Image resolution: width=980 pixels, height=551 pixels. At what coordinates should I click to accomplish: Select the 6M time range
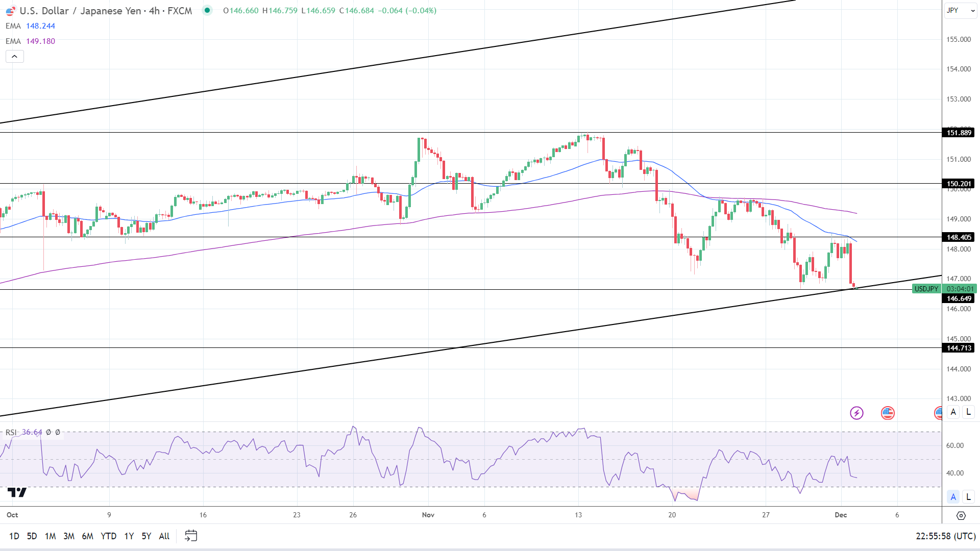[87, 536]
